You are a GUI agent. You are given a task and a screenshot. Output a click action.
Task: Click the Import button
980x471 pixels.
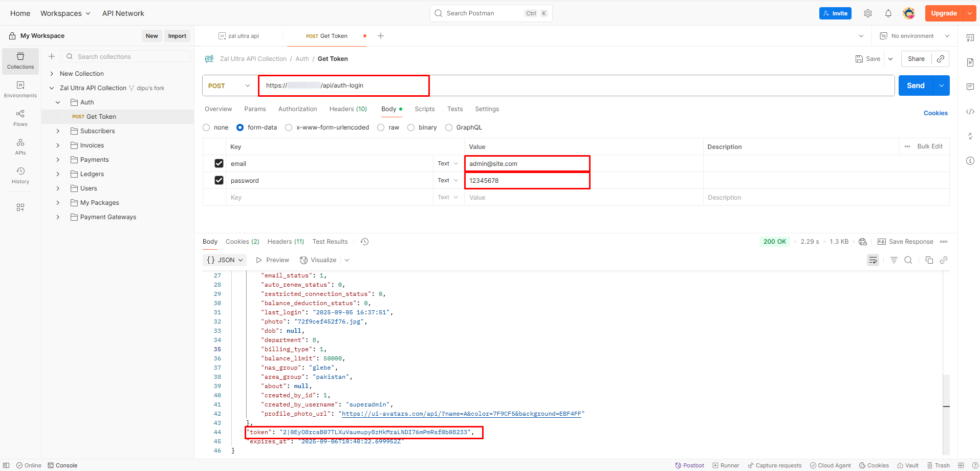tap(177, 36)
